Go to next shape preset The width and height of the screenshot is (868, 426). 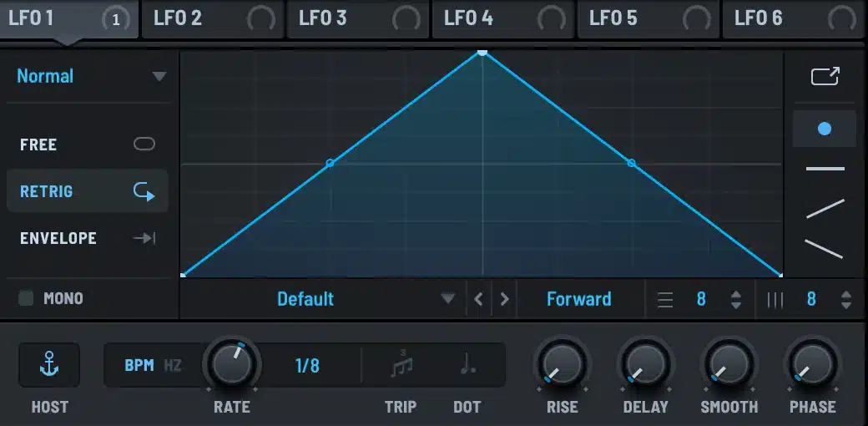[504, 299]
